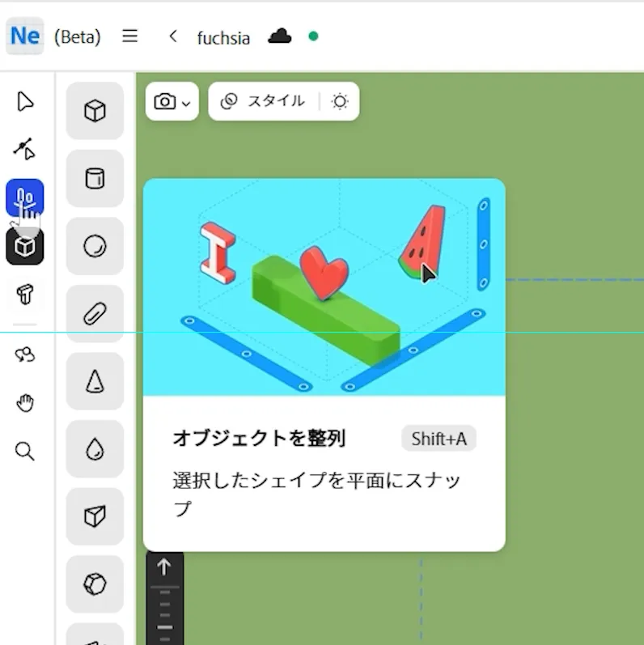Select the Select arrow tool
The width and height of the screenshot is (644, 645).
coord(25,102)
